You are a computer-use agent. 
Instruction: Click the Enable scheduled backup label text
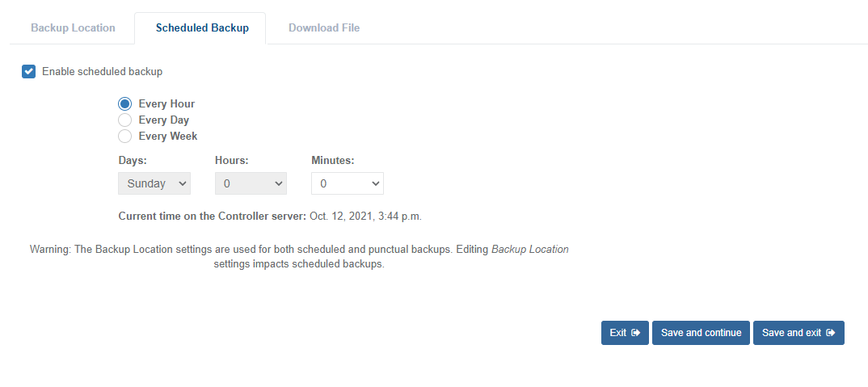102,72
